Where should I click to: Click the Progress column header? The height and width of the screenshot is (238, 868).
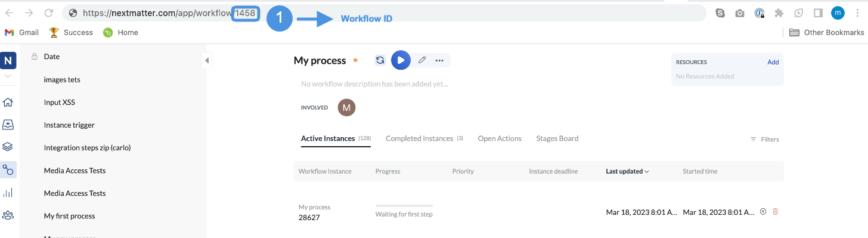click(x=387, y=171)
